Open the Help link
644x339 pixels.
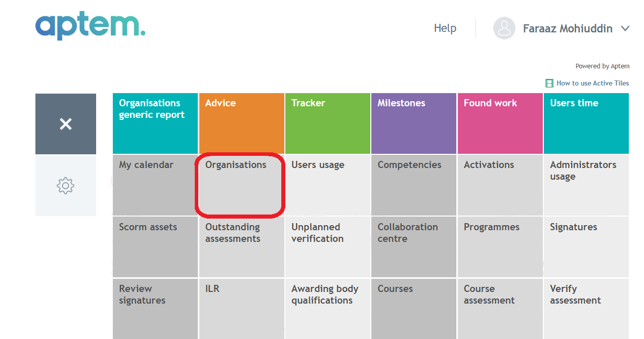[x=445, y=28]
